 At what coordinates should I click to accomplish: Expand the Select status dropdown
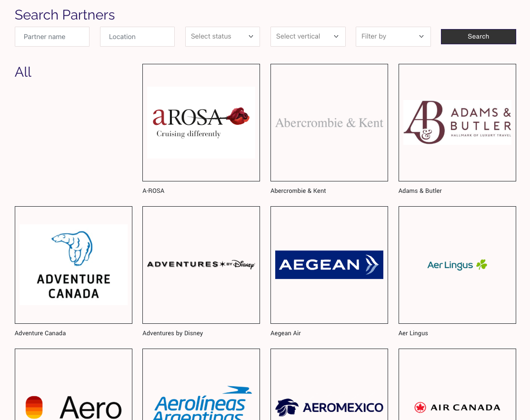(222, 37)
